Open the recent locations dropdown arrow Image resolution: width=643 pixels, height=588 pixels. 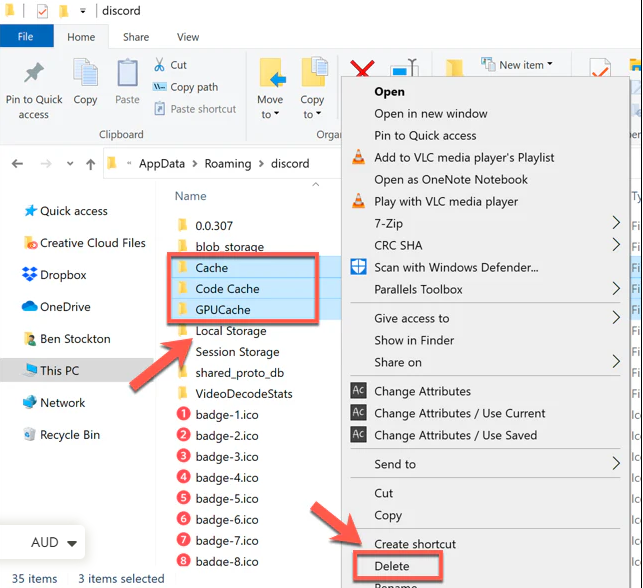click(x=70, y=164)
